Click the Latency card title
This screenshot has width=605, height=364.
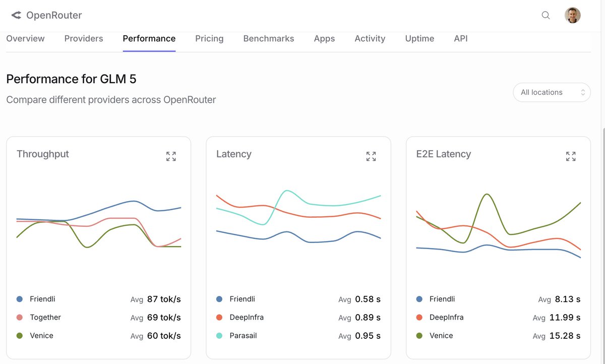234,154
